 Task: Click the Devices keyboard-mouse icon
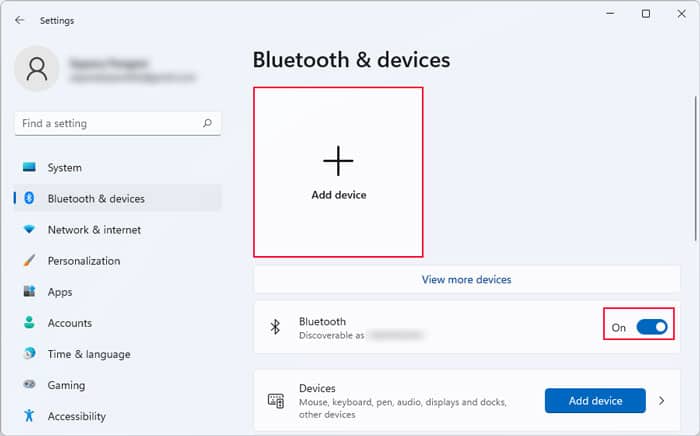pyautogui.click(x=275, y=401)
